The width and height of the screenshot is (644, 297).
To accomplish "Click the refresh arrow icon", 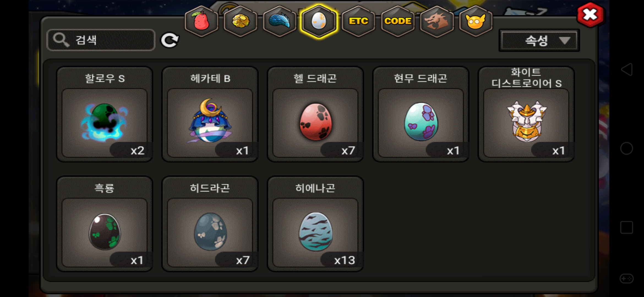I will tap(170, 40).
